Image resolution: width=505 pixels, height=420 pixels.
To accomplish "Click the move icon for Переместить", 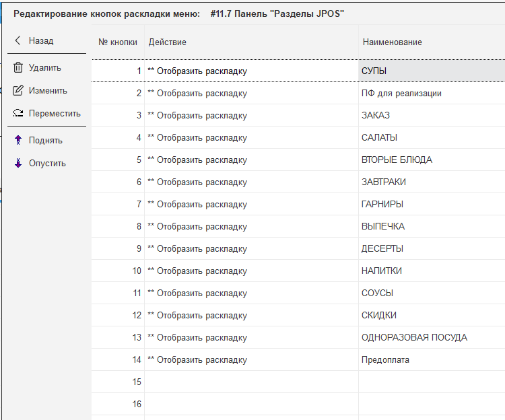I will (x=18, y=114).
